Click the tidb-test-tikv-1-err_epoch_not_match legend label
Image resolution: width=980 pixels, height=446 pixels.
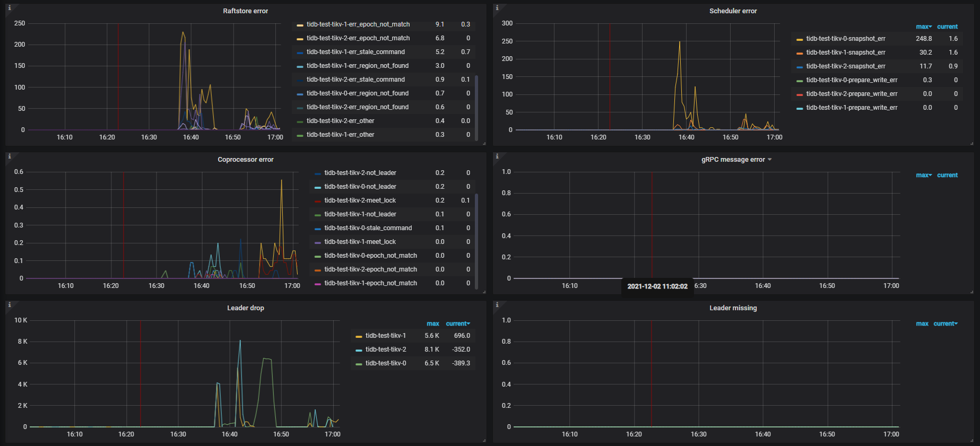[358, 24]
